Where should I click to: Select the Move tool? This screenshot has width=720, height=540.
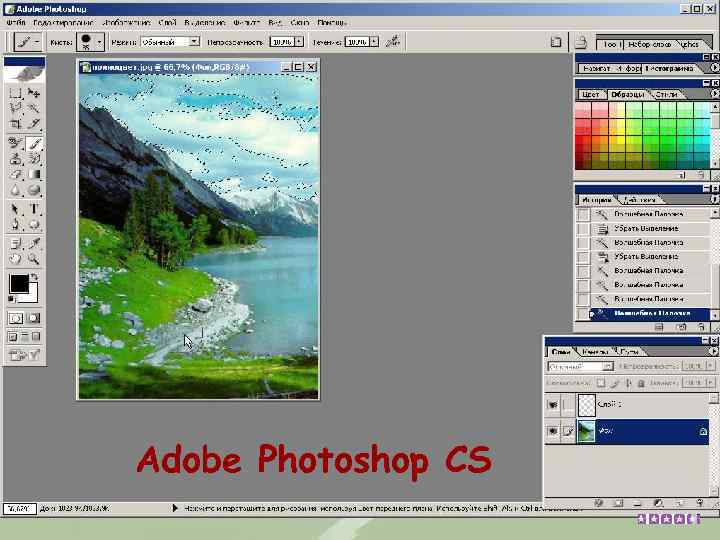pos(34,93)
